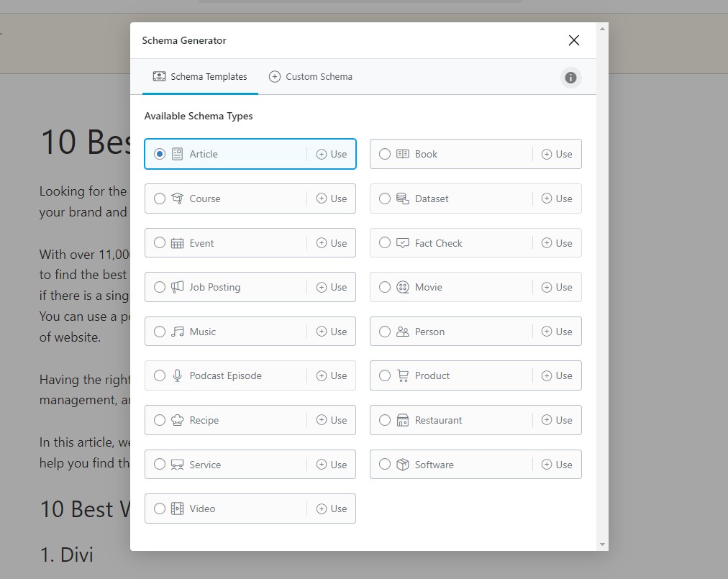Click the Video film strip icon
The width and height of the screenshot is (728, 579).
click(x=178, y=509)
